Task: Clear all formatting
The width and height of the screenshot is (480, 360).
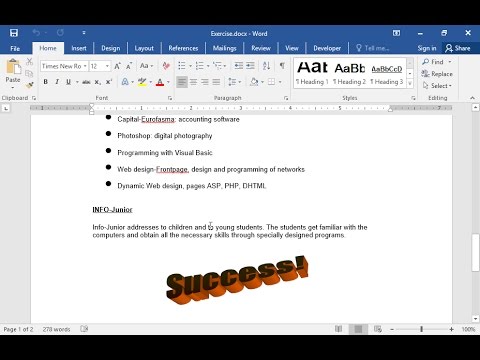Action: (166, 66)
